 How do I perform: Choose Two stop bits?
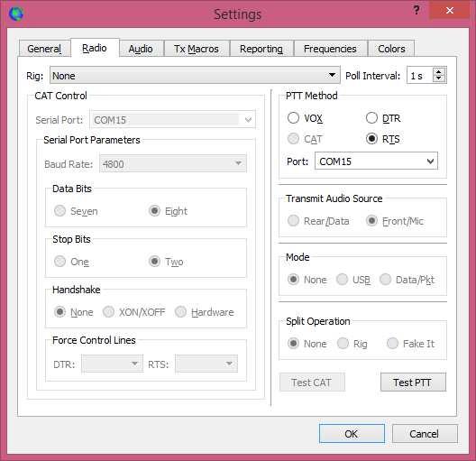[x=166, y=261]
